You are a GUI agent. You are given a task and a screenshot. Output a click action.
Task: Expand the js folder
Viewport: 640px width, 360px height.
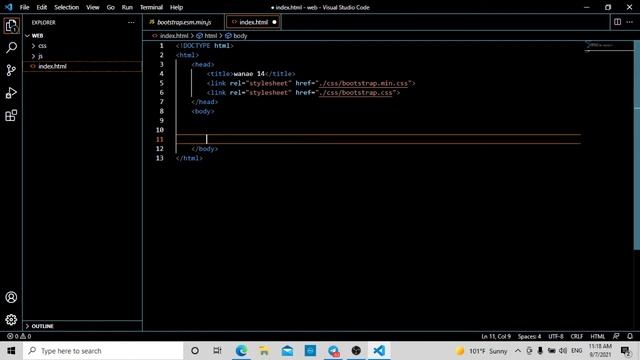40,56
